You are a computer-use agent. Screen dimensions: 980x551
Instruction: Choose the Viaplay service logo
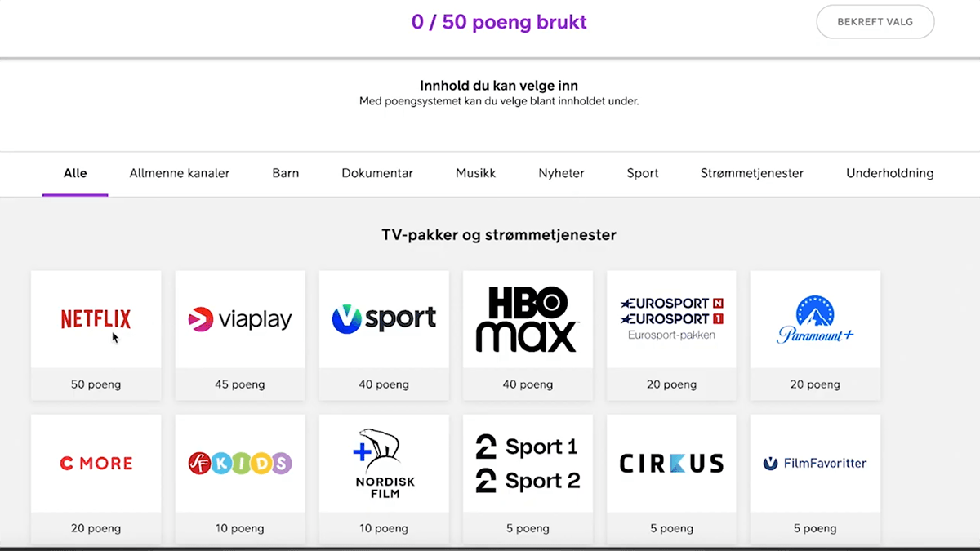pyautogui.click(x=240, y=319)
